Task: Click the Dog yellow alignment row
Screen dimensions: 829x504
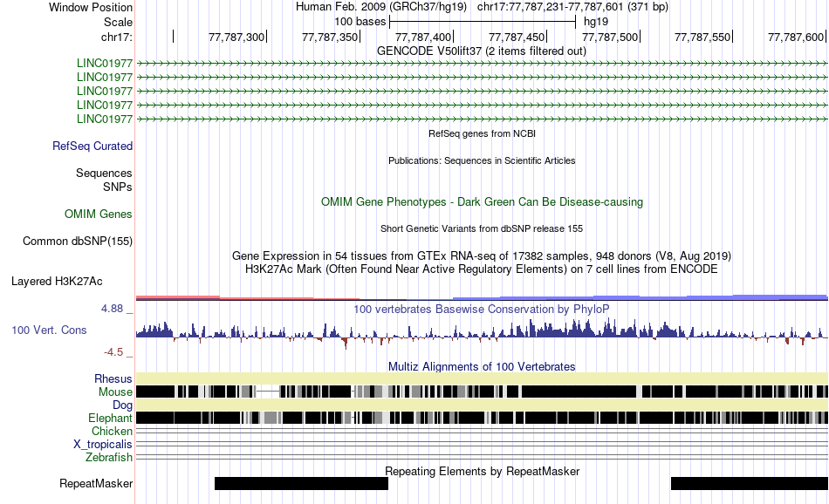Action: point(482,405)
